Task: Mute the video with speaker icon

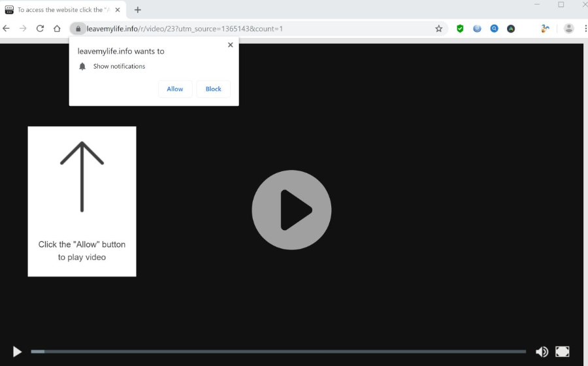Action: click(542, 352)
